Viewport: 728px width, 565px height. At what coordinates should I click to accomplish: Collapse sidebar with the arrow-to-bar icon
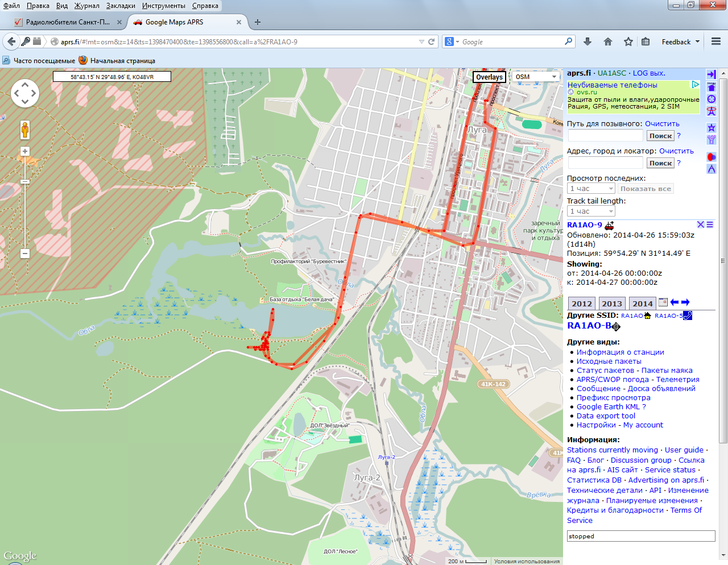tap(711, 74)
